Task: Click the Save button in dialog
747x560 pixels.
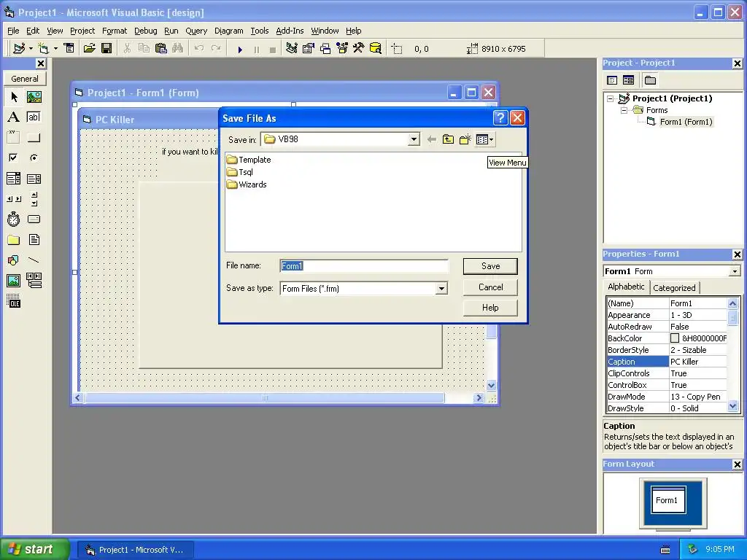Action: pyautogui.click(x=490, y=266)
